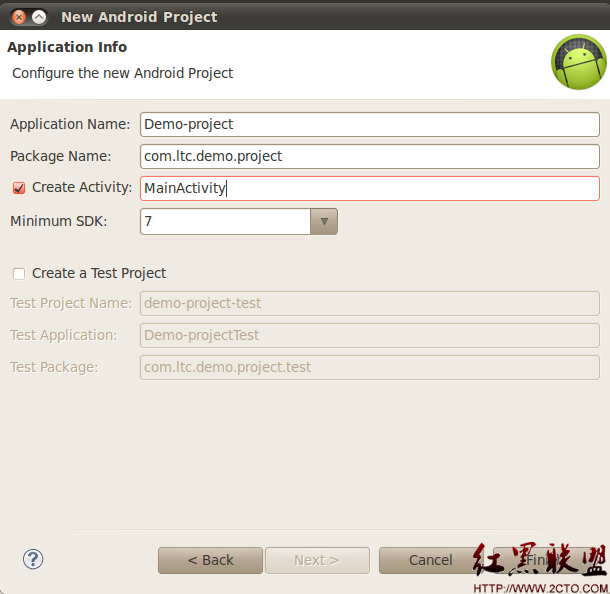Uncheck the Create Activity checkbox
610x594 pixels.
[x=19, y=188]
